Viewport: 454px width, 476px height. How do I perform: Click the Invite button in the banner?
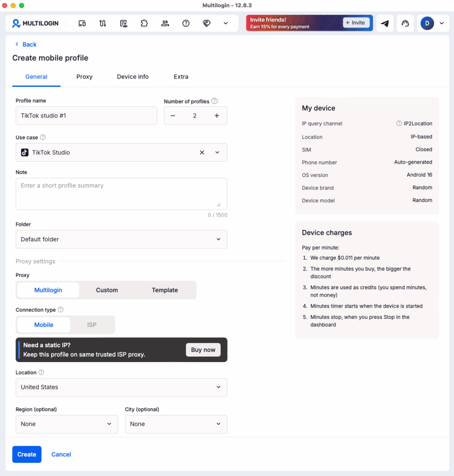coord(356,23)
